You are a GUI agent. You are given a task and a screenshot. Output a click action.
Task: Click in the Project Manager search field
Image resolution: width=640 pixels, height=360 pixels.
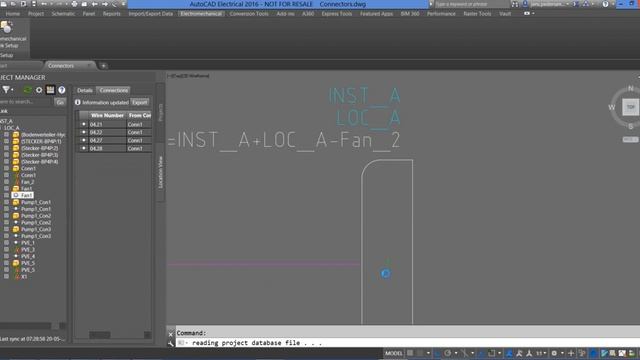(27, 102)
